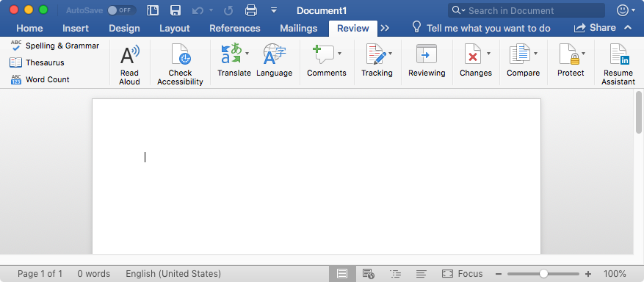Expand the Translate dropdown arrow
This screenshot has width=644, height=282.
coord(247,54)
